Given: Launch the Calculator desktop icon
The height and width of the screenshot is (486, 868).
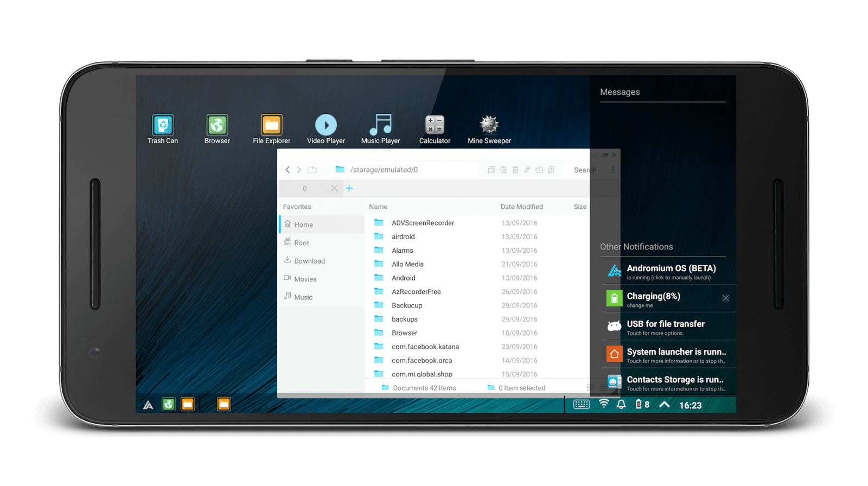Looking at the screenshot, I should pos(435,129).
